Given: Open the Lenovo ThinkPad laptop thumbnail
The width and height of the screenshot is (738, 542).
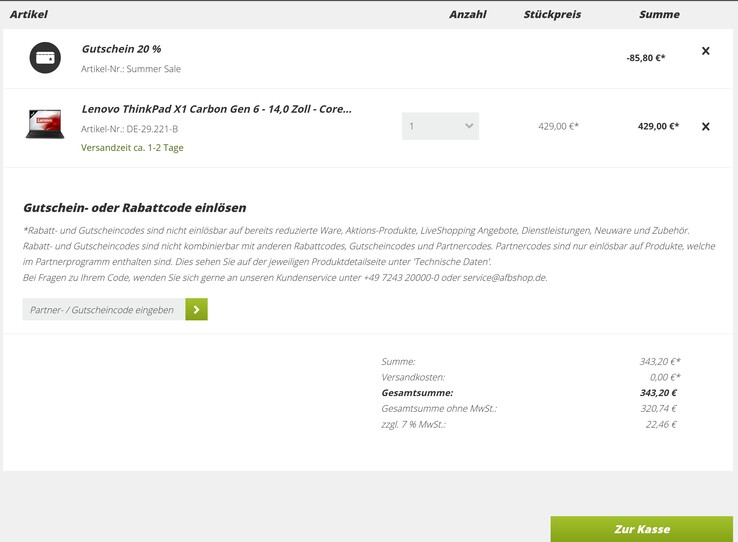Looking at the screenshot, I should (45, 125).
